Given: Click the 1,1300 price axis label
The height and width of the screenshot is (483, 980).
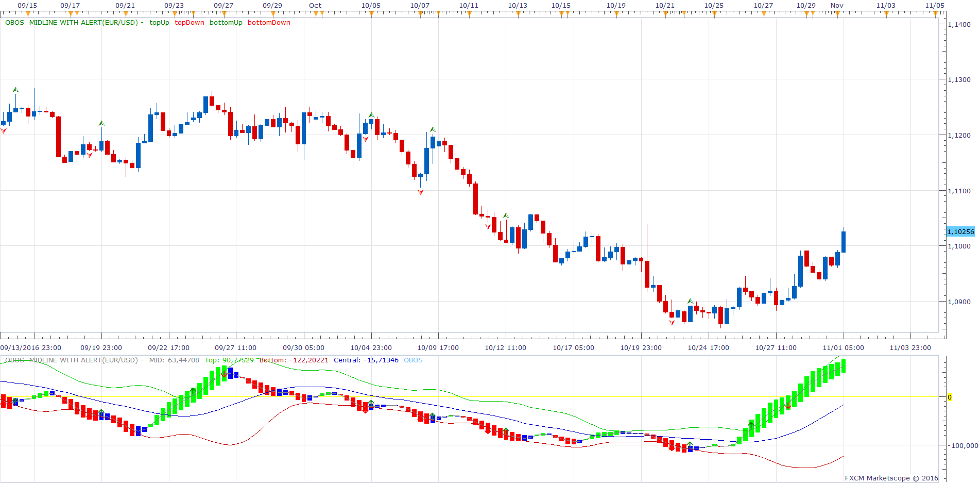Looking at the screenshot, I should coord(959,80).
